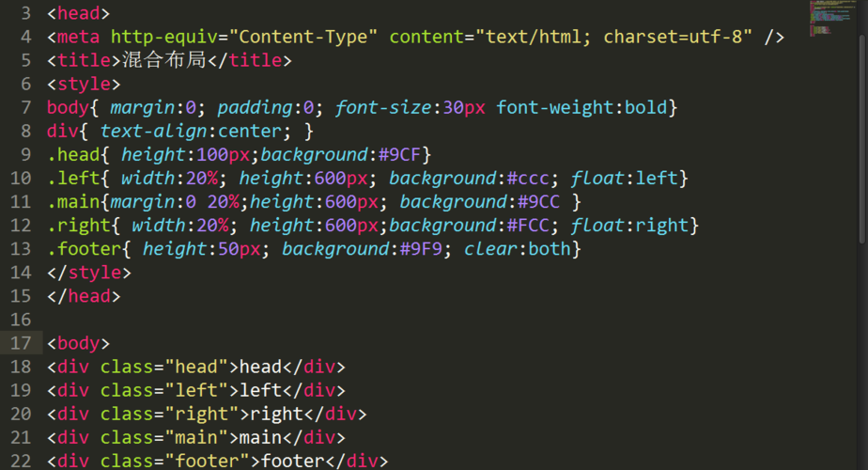Click text-align property in the div rule
Image resolution: width=868 pixels, height=470 pixels.
tap(153, 131)
